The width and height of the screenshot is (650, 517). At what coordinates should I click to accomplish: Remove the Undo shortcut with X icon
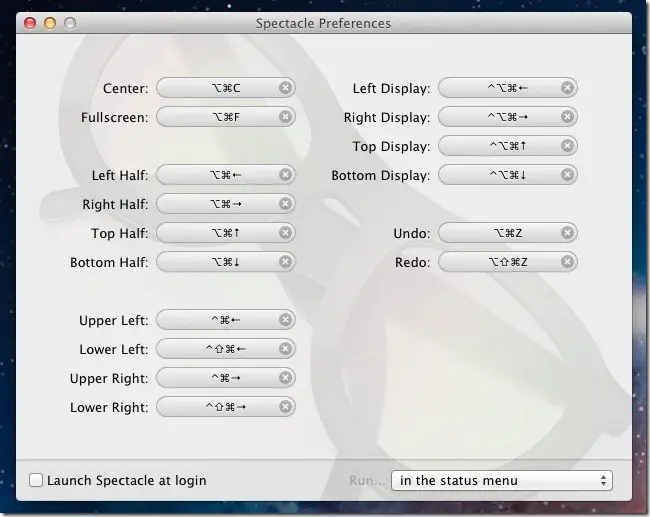pos(567,233)
